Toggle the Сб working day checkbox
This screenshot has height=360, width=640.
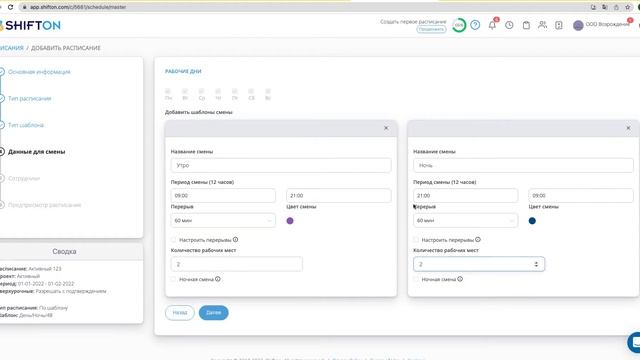point(251,91)
